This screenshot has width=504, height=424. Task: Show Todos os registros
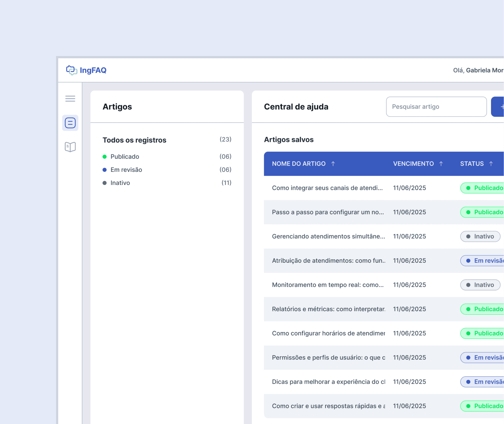coord(134,140)
